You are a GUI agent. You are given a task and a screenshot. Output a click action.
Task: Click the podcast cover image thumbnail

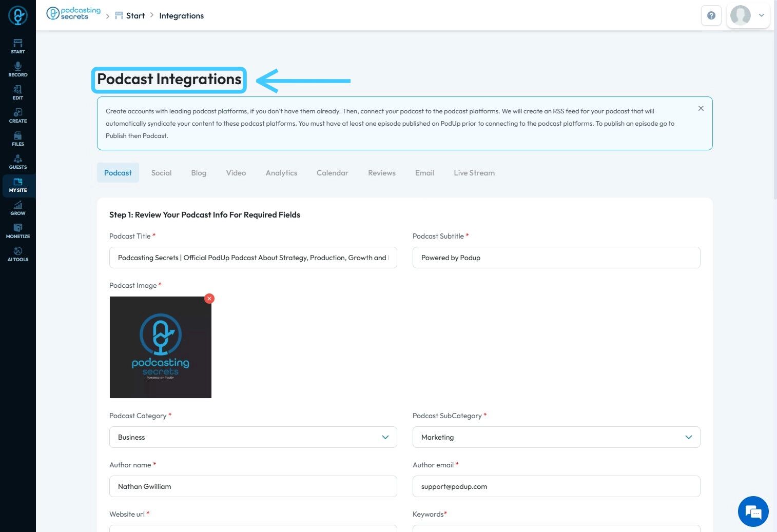pos(161,347)
